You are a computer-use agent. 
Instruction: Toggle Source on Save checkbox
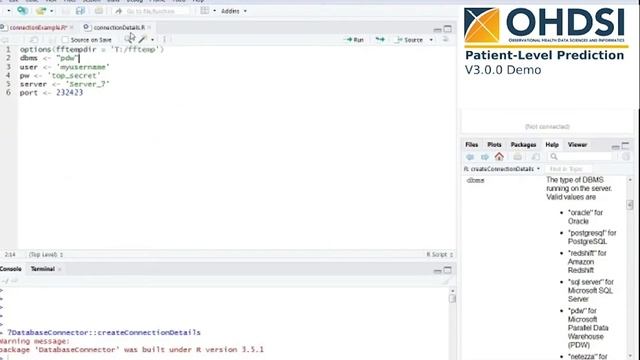point(65,40)
